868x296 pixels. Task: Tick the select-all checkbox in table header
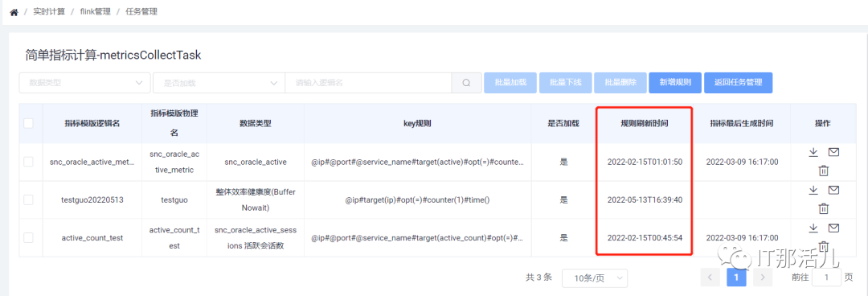[x=28, y=124]
